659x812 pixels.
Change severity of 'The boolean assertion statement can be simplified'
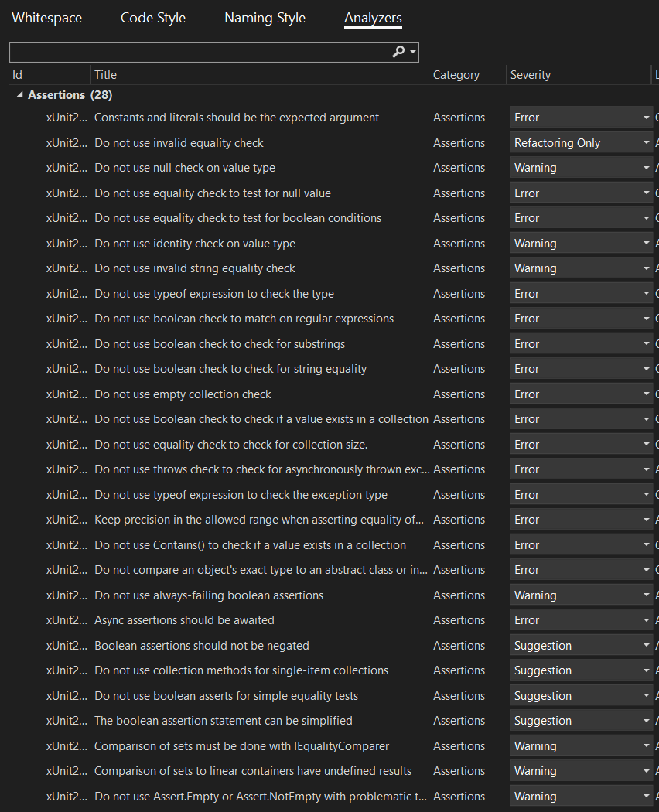point(581,720)
